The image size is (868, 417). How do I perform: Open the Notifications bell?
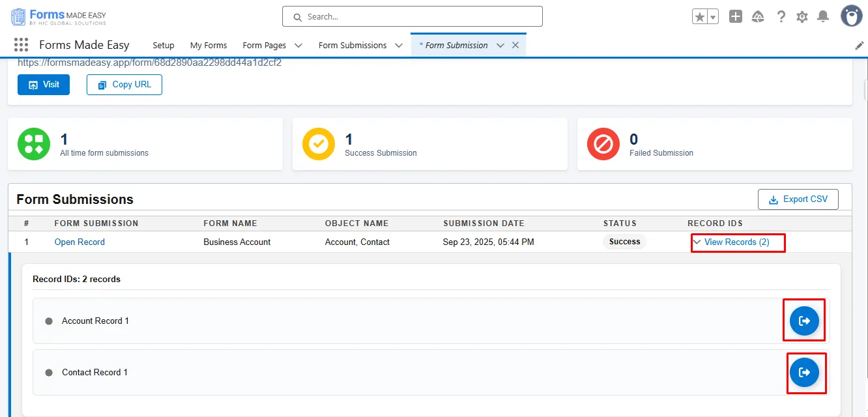(x=823, y=17)
